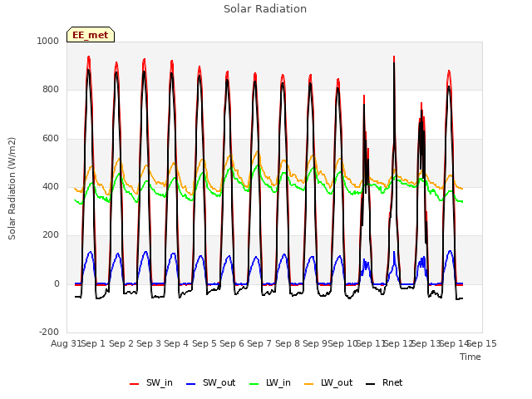Image resolution: width=532 pixels, height=399 pixels.
Task: Click the EE_met annotation label
Action: tap(91, 35)
